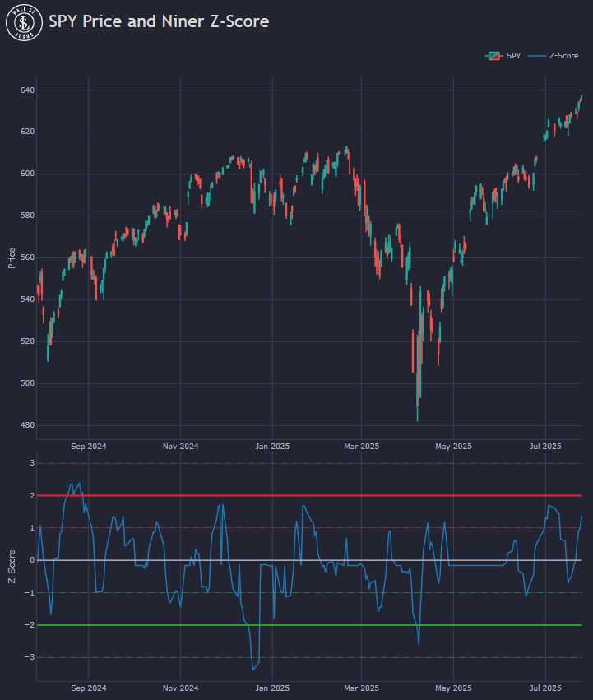Click the April 2025 SPY low candle near 482
593x700 pixels.
[x=418, y=379]
